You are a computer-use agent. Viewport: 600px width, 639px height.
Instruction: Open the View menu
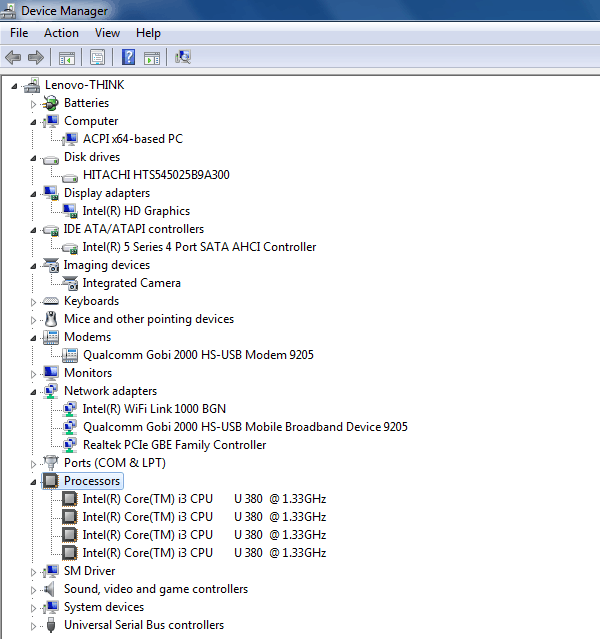pyautogui.click(x=107, y=33)
